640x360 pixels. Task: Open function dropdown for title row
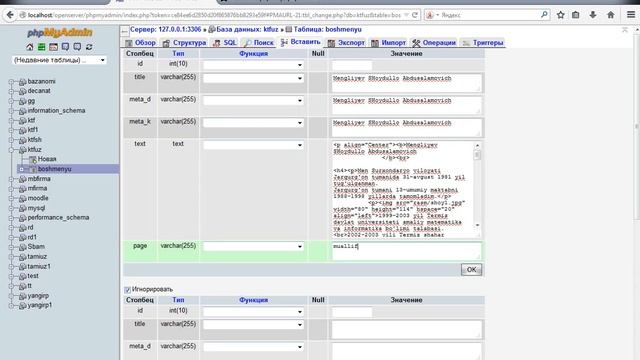click(253, 78)
